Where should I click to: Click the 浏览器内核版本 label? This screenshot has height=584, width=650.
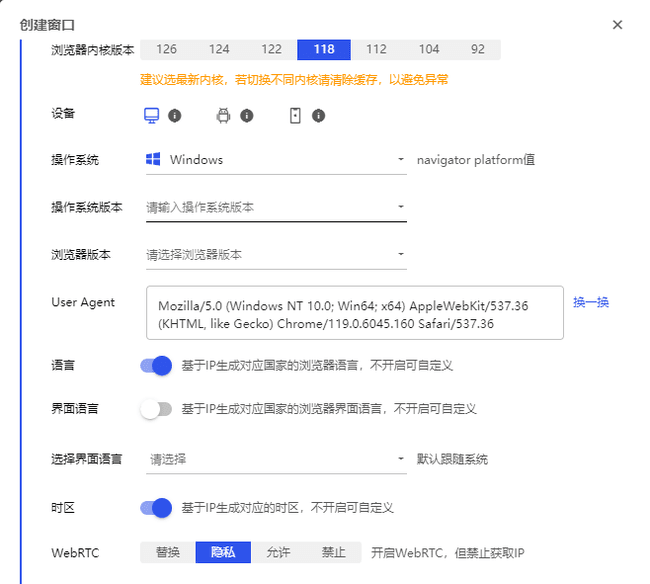93,50
